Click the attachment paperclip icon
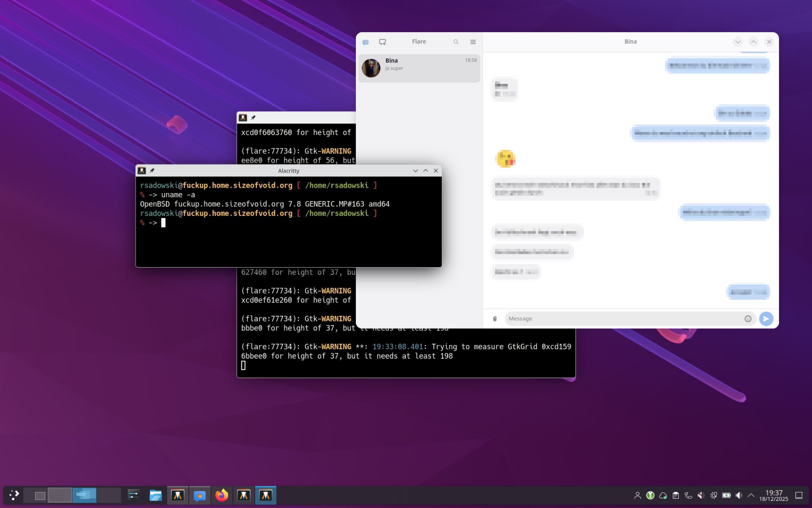812x508 pixels. 495,318
